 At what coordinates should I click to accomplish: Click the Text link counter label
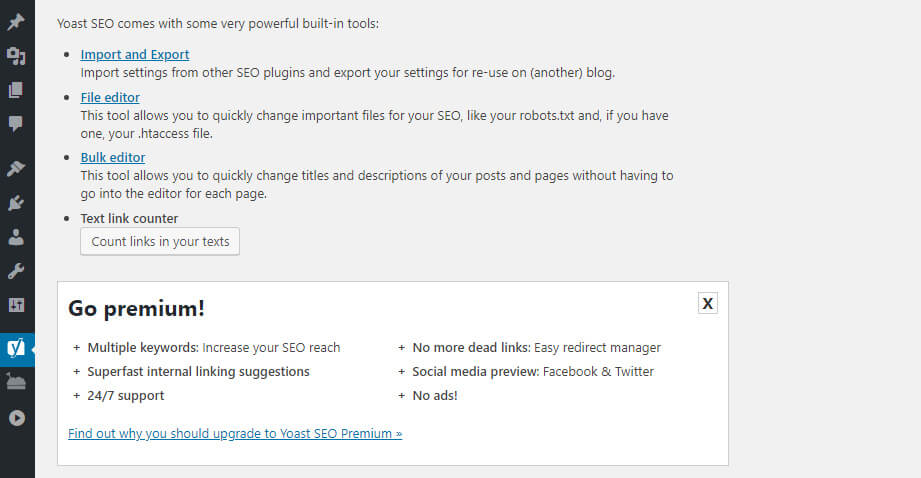(129, 218)
